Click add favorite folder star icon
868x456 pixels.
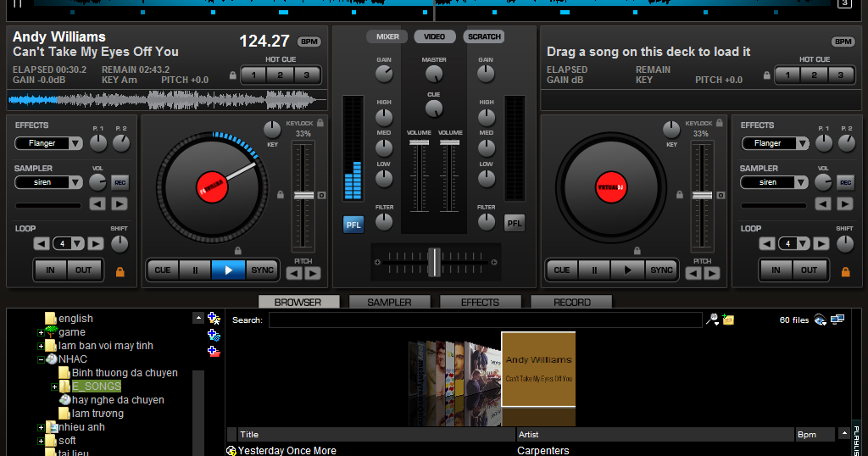click(x=214, y=318)
